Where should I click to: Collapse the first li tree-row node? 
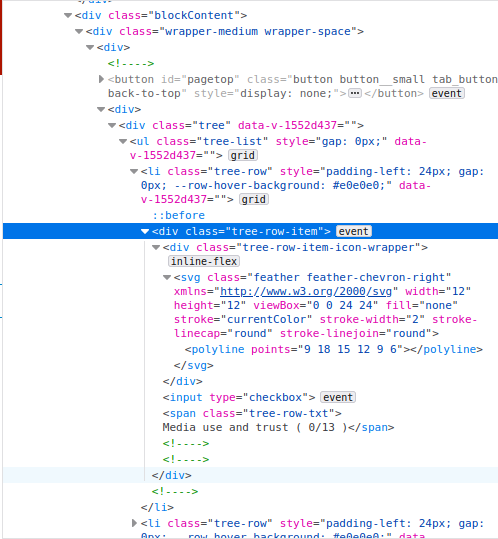click(134, 172)
